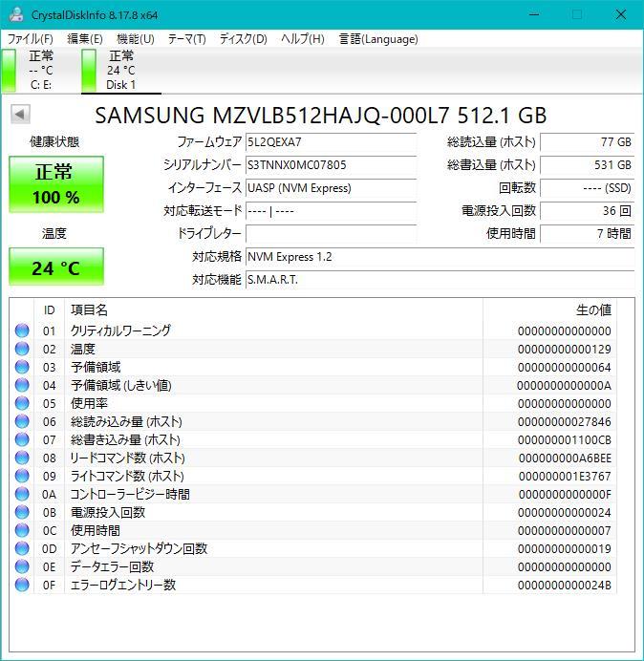644x661 pixels.
Task: Click status orb for アンセーフシャットダウン回数 row
Action: coord(22,548)
